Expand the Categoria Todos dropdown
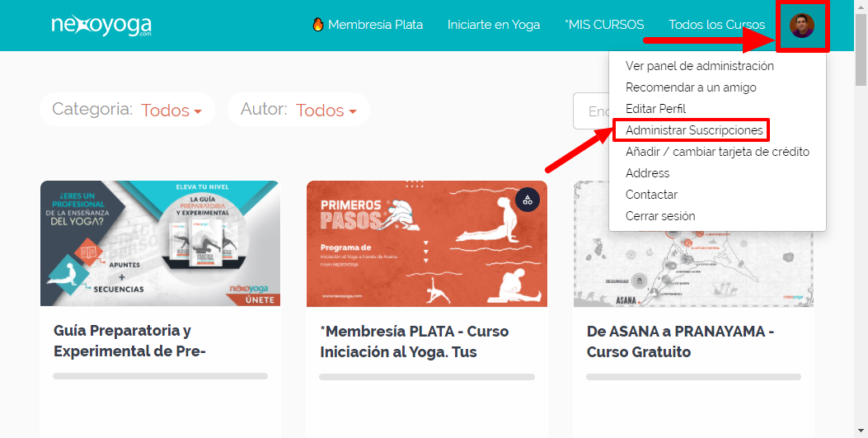 pos(171,111)
